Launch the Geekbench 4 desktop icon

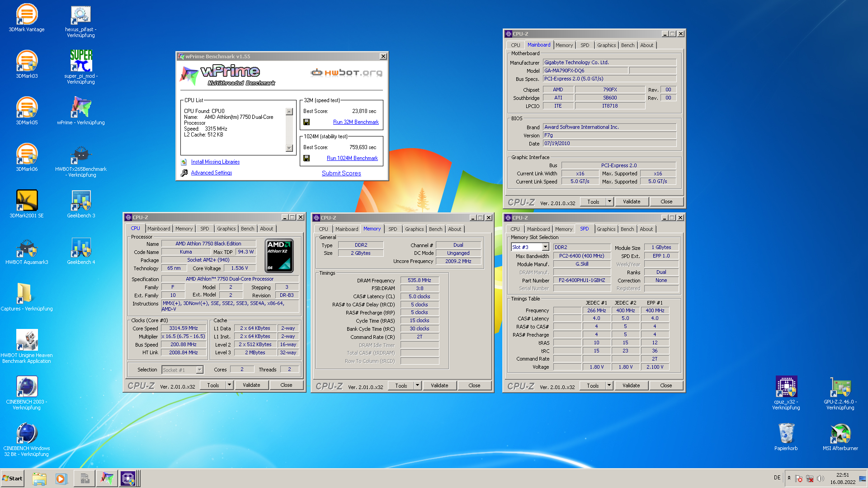click(x=81, y=250)
